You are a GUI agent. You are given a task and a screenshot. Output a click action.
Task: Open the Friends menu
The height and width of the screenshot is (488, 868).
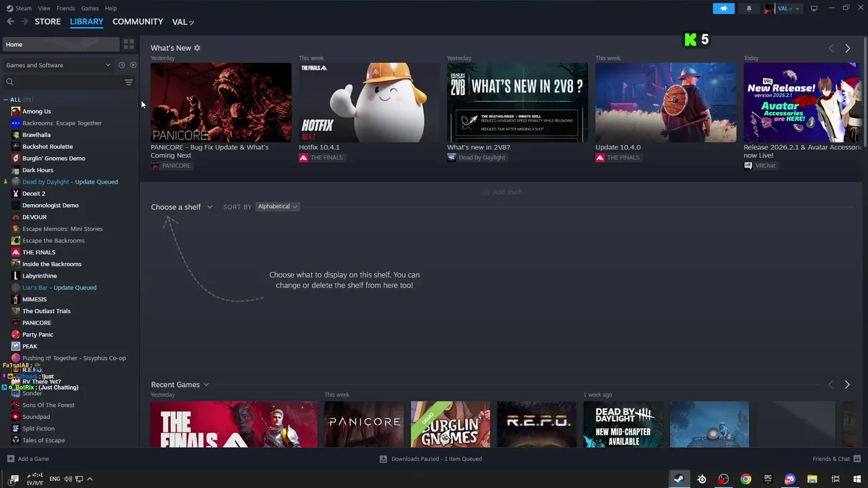pyautogui.click(x=66, y=8)
